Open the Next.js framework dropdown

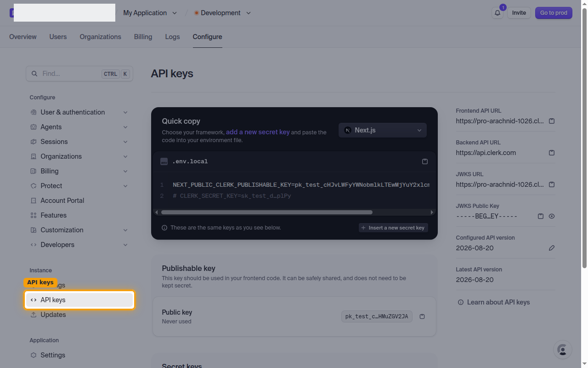[x=383, y=130]
